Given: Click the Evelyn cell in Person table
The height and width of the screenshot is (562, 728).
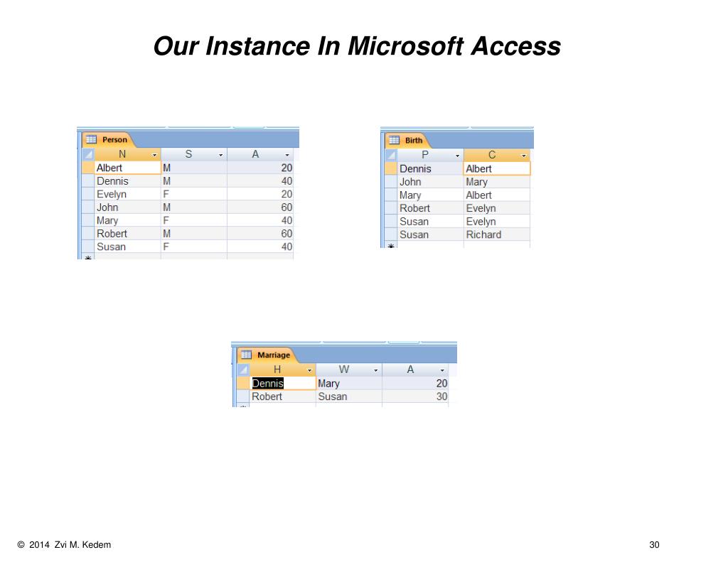Looking at the screenshot, I should click(128, 194).
